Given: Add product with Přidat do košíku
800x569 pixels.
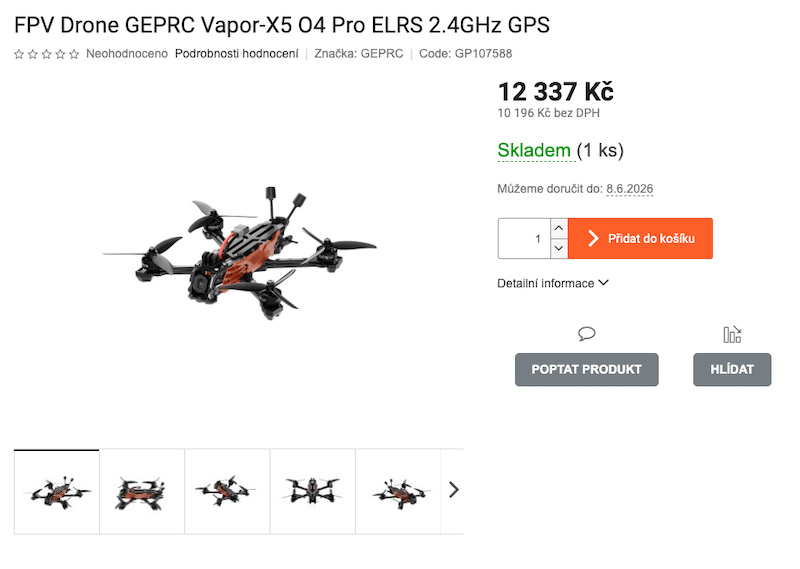Looking at the screenshot, I should pos(640,238).
